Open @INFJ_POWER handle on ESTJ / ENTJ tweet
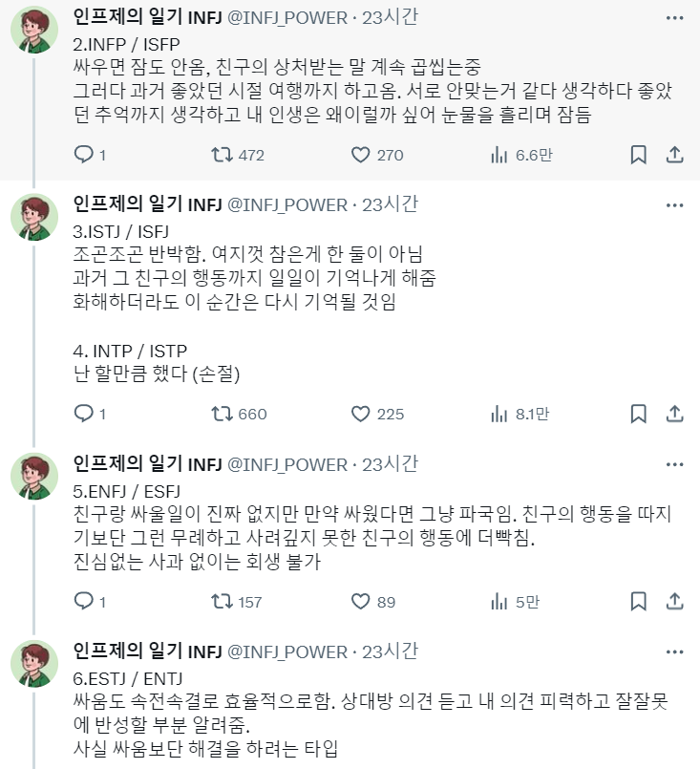700x769 pixels. [x=286, y=652]
